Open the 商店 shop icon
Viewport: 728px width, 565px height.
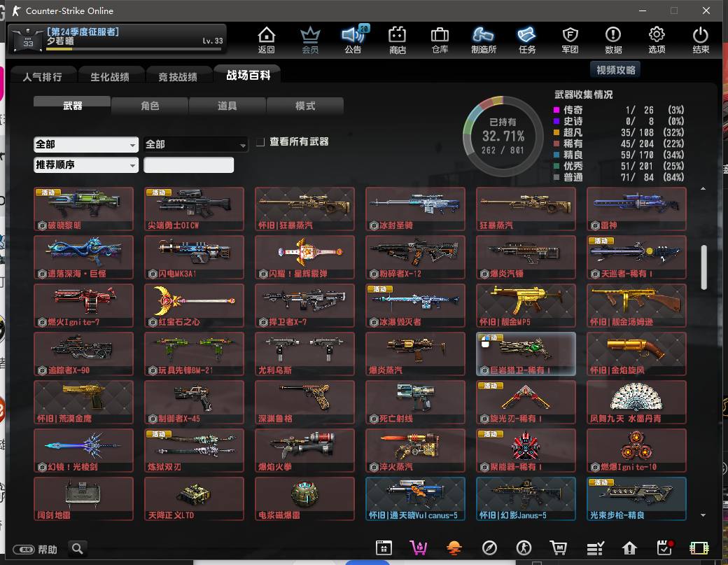point(397,39)
